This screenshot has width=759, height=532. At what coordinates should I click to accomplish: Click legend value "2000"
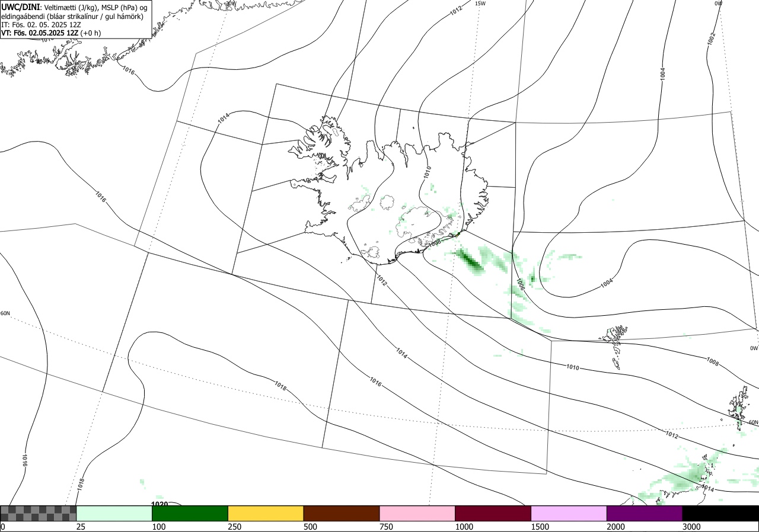click(616, 527)
